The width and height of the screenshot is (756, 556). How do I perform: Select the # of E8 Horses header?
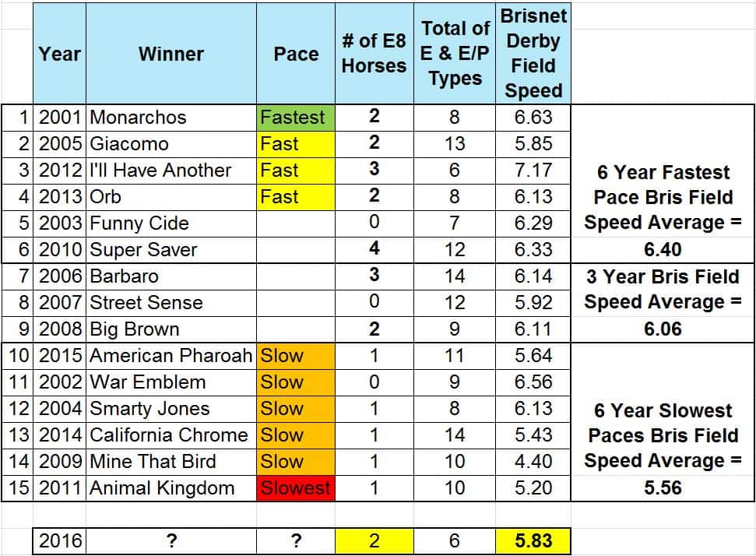coord(374,54)
